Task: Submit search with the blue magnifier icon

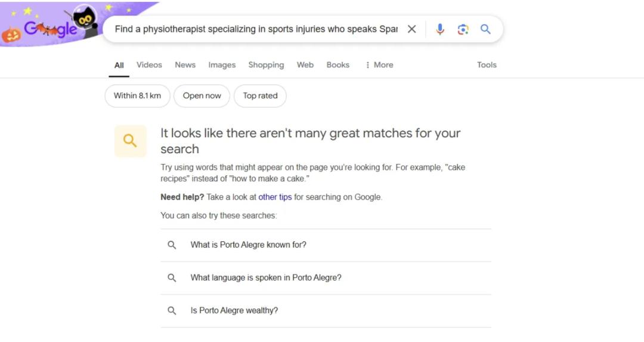Action: pos(485,29)
